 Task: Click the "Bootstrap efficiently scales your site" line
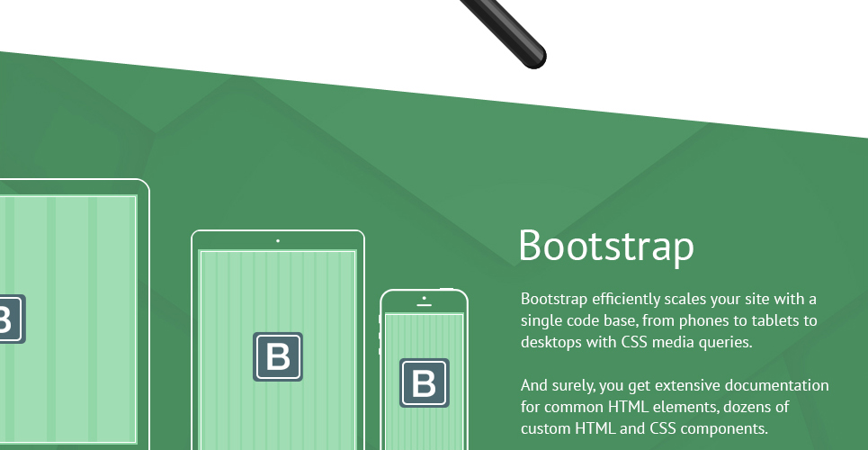click(x=668, y=300)
